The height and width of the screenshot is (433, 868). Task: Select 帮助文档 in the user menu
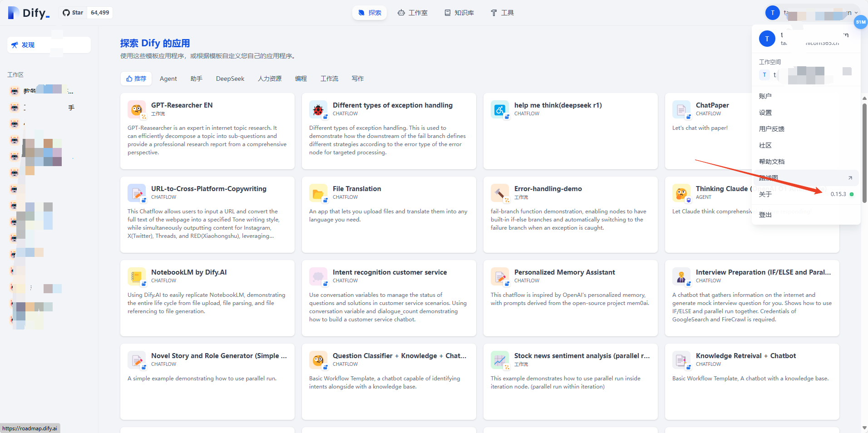point(806,162)
